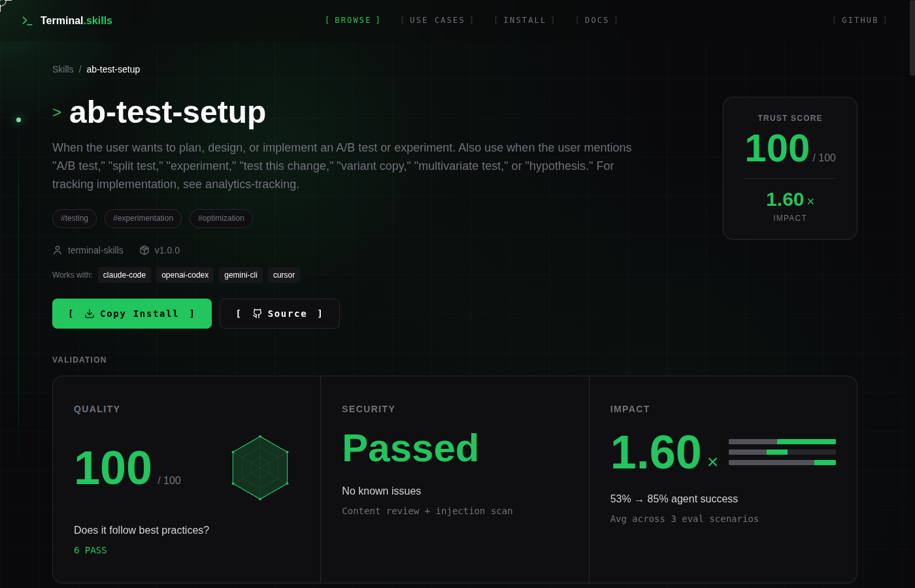Click the TRUST SCORE label
Screen dimensions: 915x588
790,118
